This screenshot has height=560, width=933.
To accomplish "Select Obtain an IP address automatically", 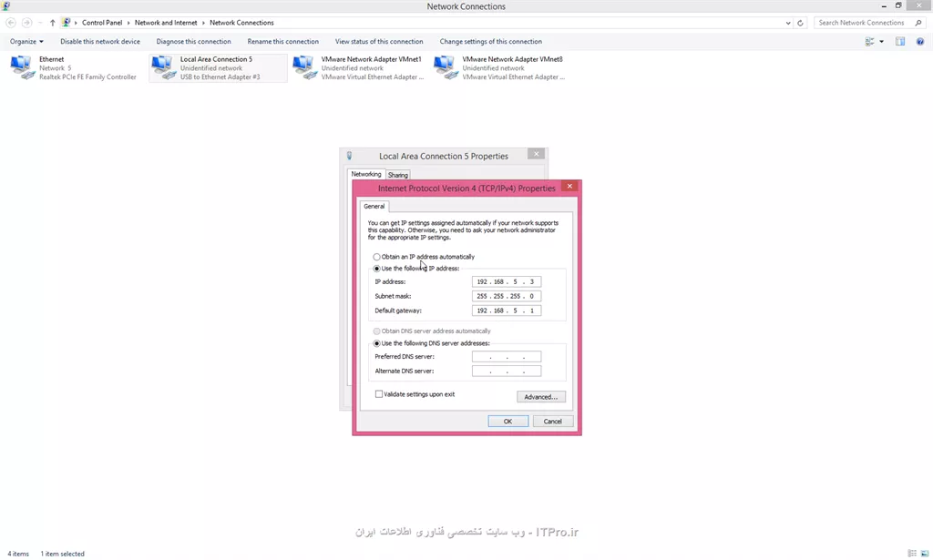I will (377, 257).
